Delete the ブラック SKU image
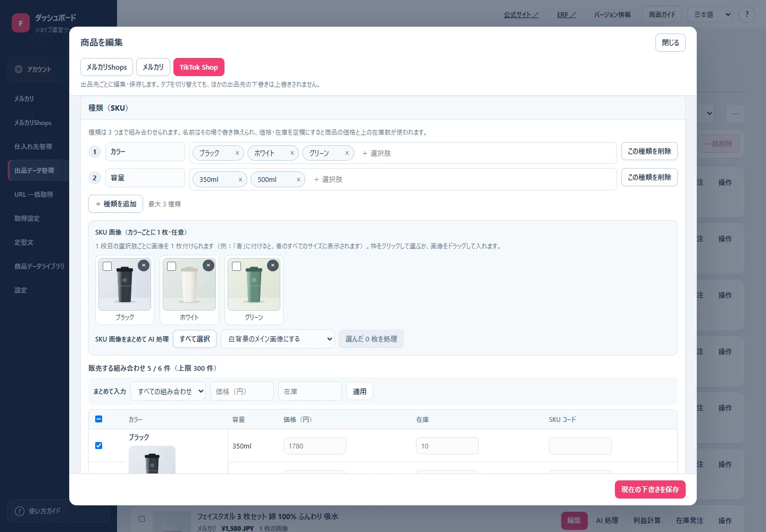 tap(144, 265)
